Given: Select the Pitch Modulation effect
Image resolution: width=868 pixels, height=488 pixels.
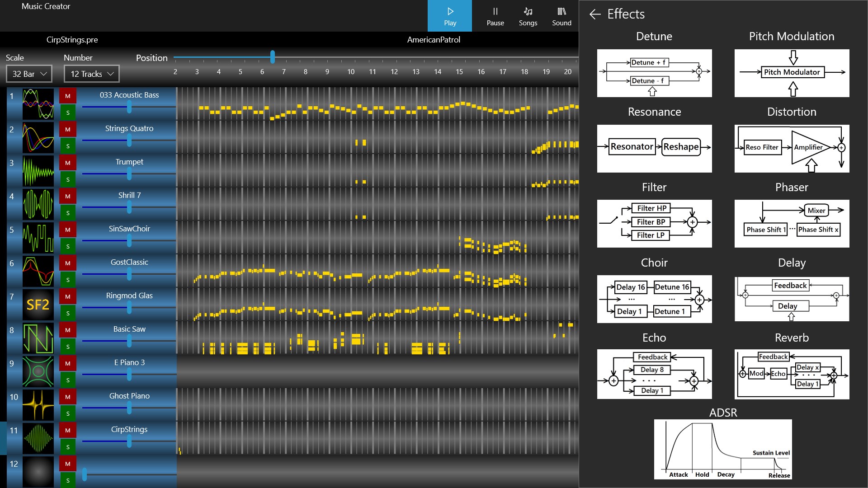Looking at the screenshot, I should (792, 73).
